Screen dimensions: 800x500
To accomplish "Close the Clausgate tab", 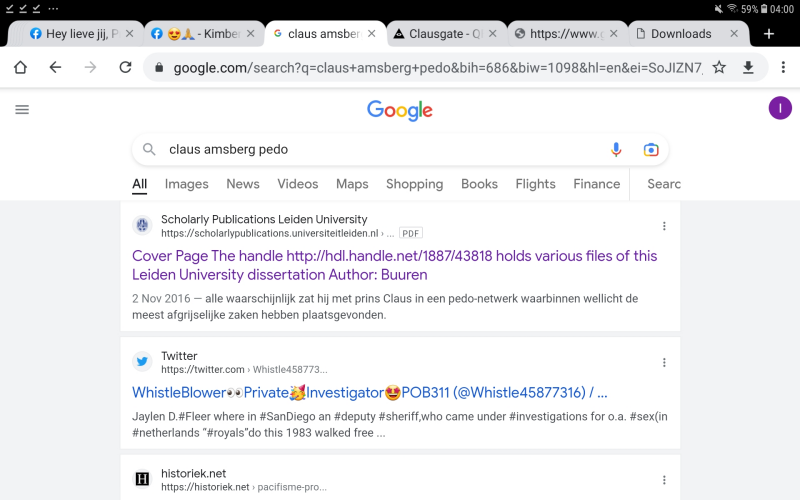I will (492, 34).
